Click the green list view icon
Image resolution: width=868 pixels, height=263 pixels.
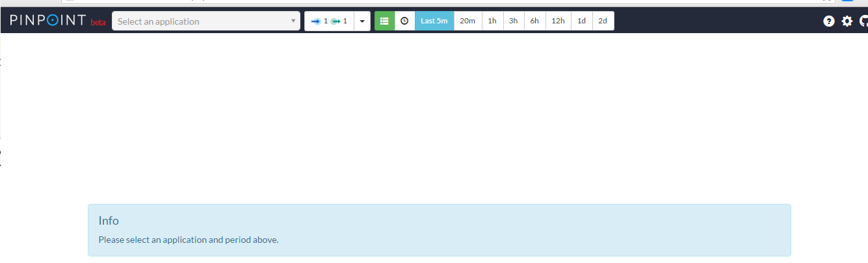click(x=384, y=21)
